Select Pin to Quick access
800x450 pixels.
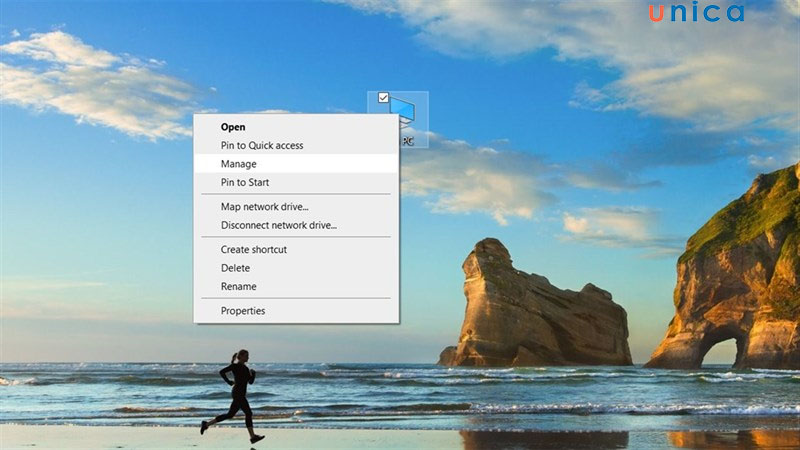(x=296, y=145)
